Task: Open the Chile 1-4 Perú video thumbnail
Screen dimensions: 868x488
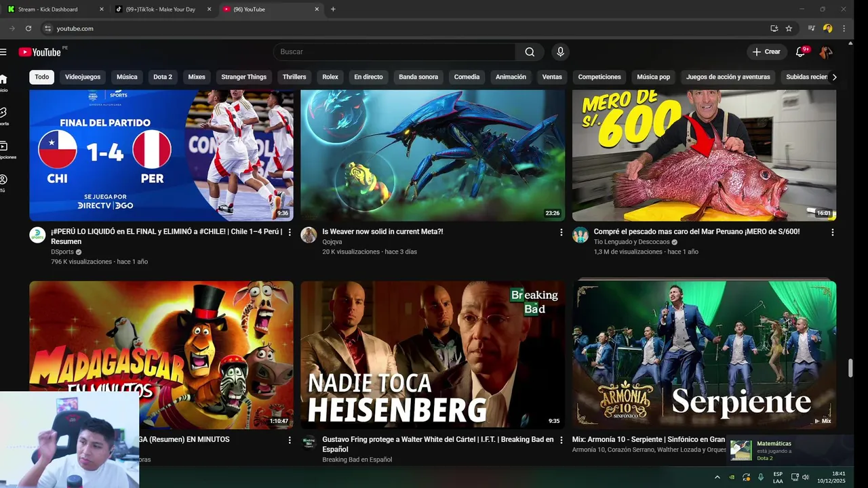Action: coord(161,155)
